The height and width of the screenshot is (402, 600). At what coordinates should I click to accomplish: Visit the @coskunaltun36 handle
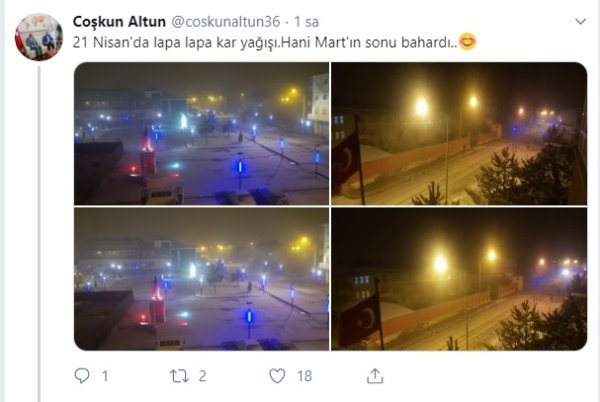tap(225, 21)
